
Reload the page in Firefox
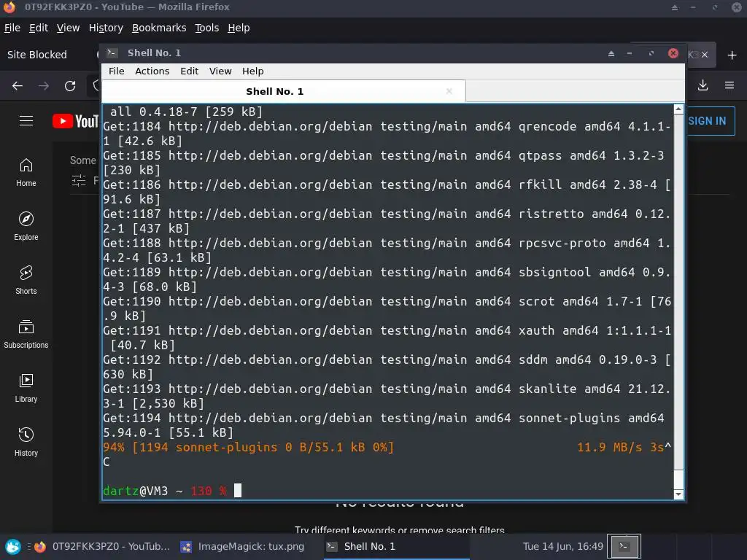pos(70,86)
